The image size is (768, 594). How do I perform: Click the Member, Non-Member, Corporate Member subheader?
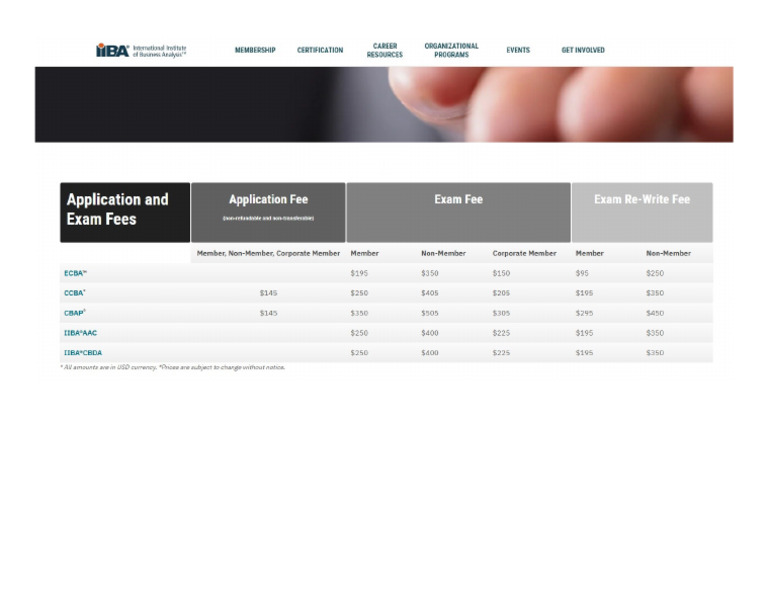coord(268,253)
